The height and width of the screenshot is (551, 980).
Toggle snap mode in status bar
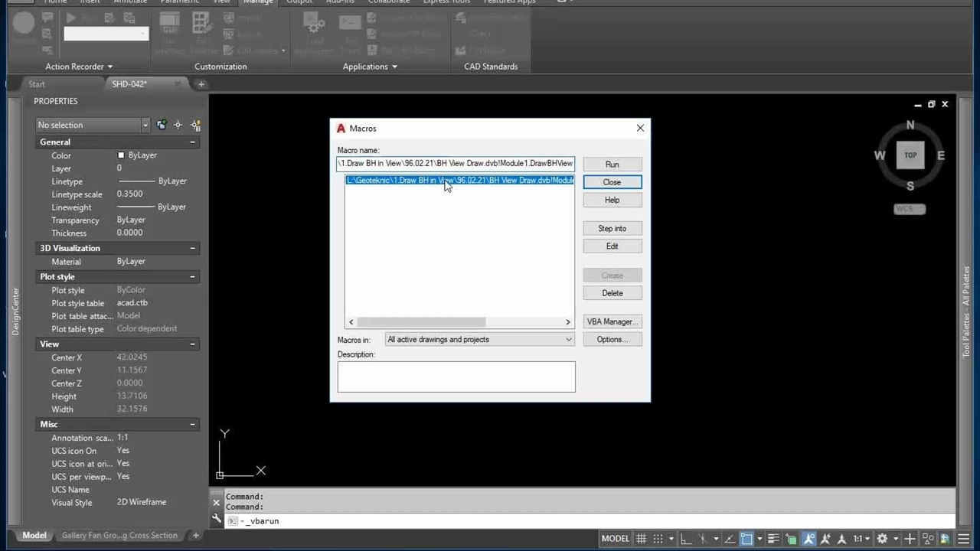point(658,539)
